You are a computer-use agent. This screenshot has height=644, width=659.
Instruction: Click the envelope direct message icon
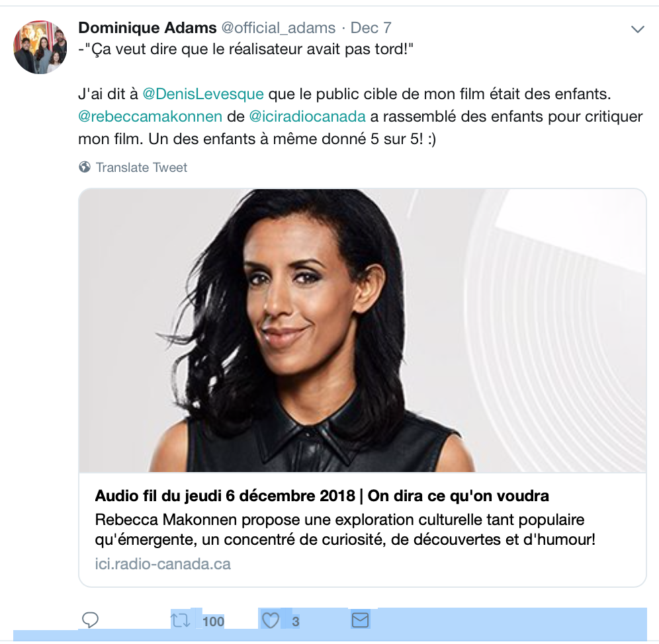(360, 620)
